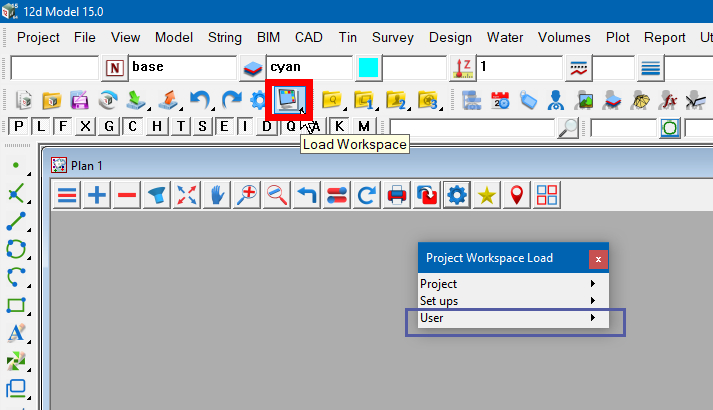Image resolution: width=713 pixels, height=410 pixels.
Task: Click the zoom in magnifier in Plan 1
Action: click(247, 195)
